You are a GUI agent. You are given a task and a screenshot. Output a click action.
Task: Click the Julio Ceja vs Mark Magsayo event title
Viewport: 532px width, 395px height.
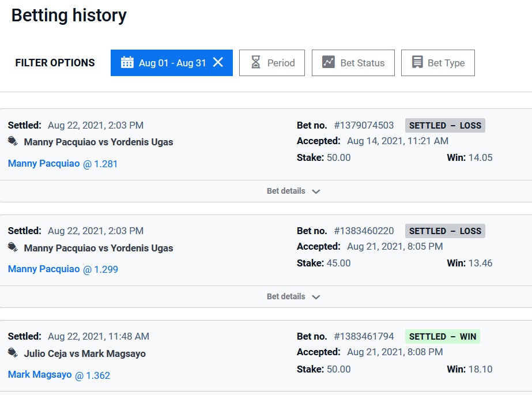[x=85, y=353]
